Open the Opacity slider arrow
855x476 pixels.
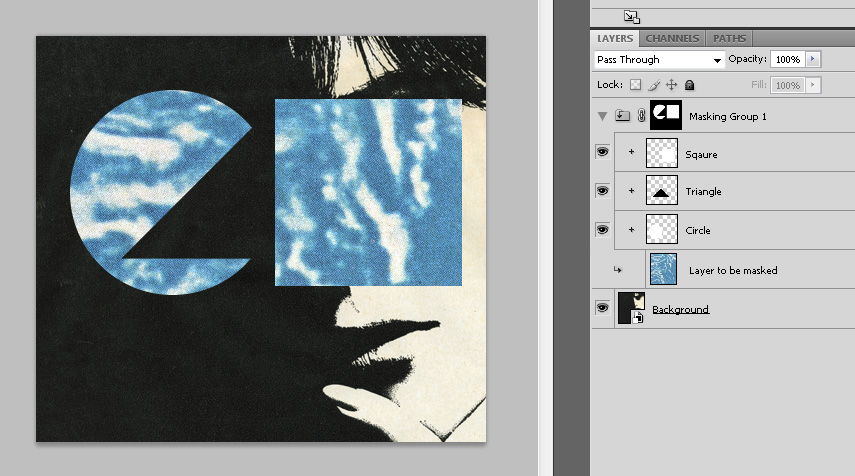(x=812, y=60)
